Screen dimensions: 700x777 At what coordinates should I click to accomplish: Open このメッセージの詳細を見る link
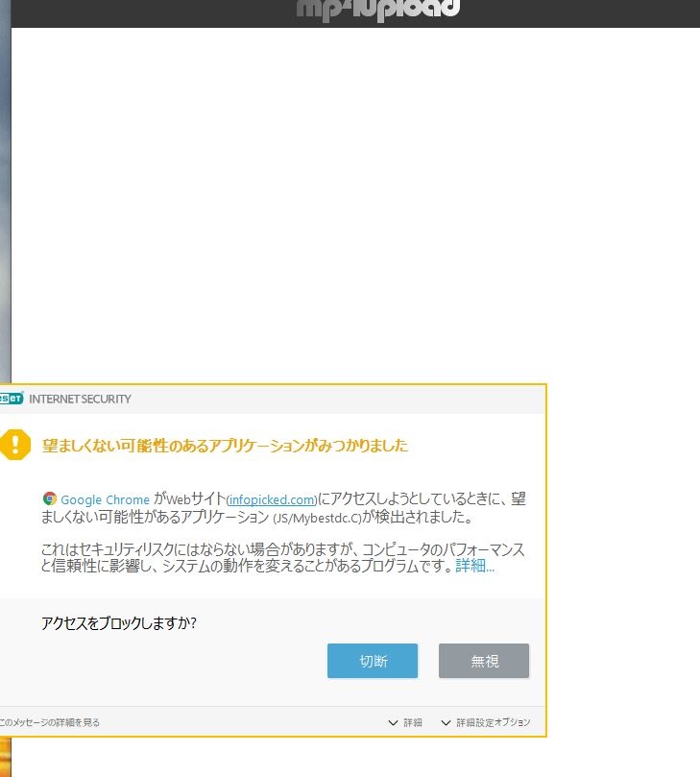point(50,722)
